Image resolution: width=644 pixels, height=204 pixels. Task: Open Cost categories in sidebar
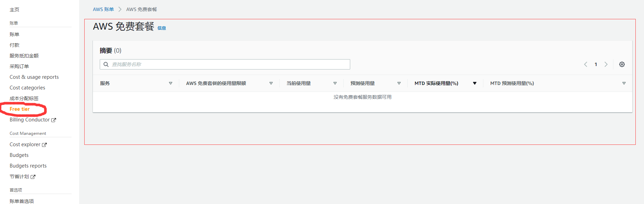27,88
